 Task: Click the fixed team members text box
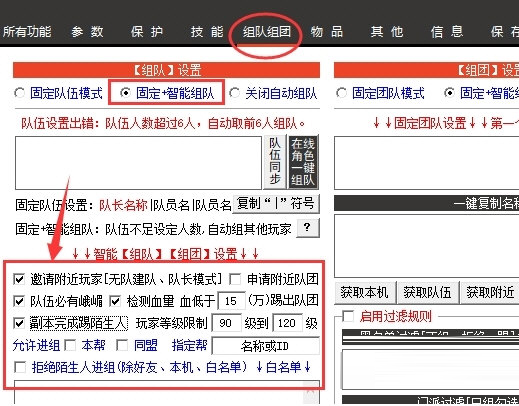[138, 163]
